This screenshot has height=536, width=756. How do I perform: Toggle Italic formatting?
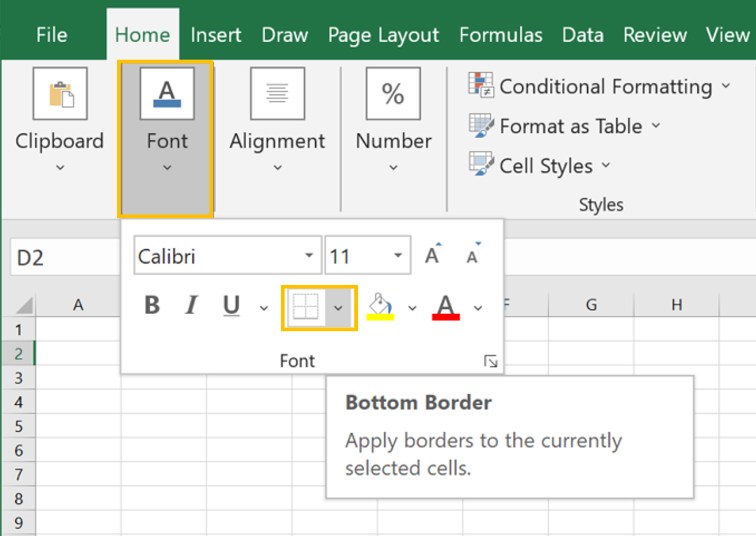click(x=191, y=305)
